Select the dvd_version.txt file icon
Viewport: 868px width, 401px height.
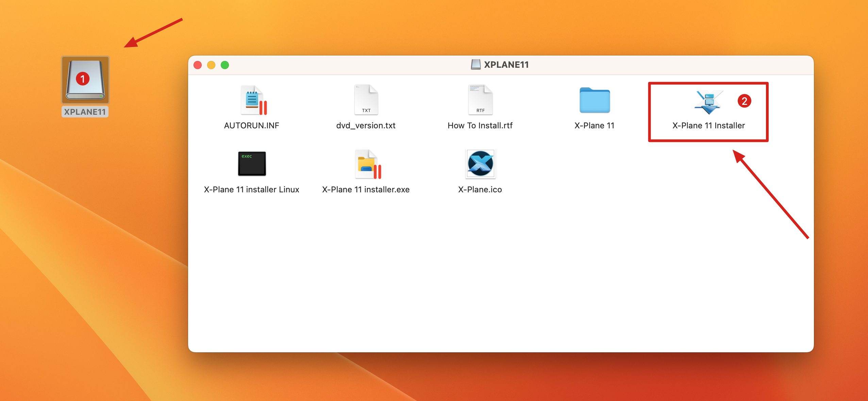tap(366, 100)
